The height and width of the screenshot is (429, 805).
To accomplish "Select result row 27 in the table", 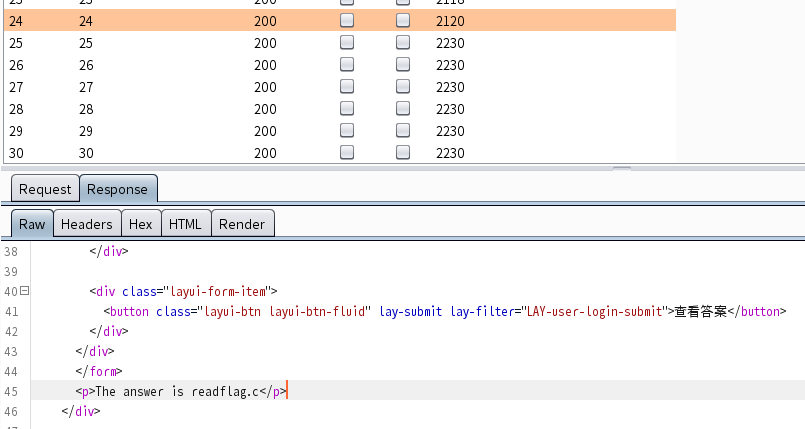I will (x=150, y=86).
